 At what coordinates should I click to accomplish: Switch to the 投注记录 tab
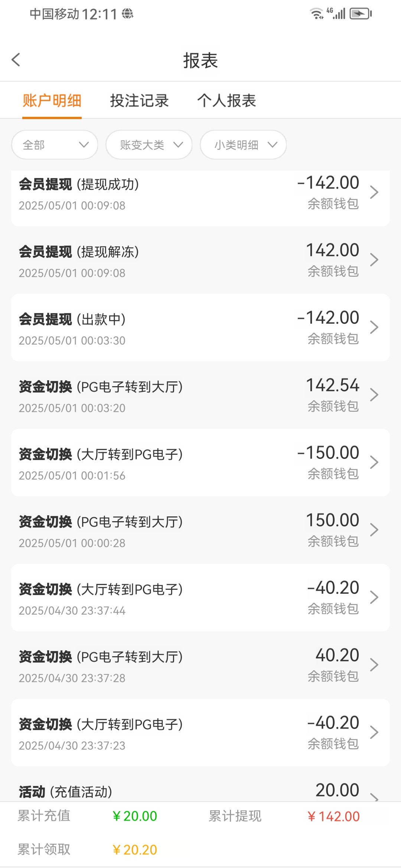(x=139, y=101)
